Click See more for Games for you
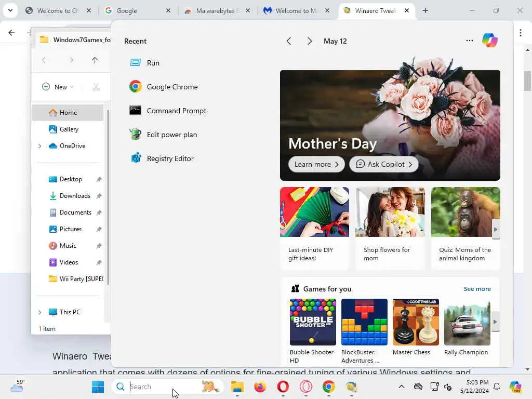 pyautogui.click(x=477, y=289)
